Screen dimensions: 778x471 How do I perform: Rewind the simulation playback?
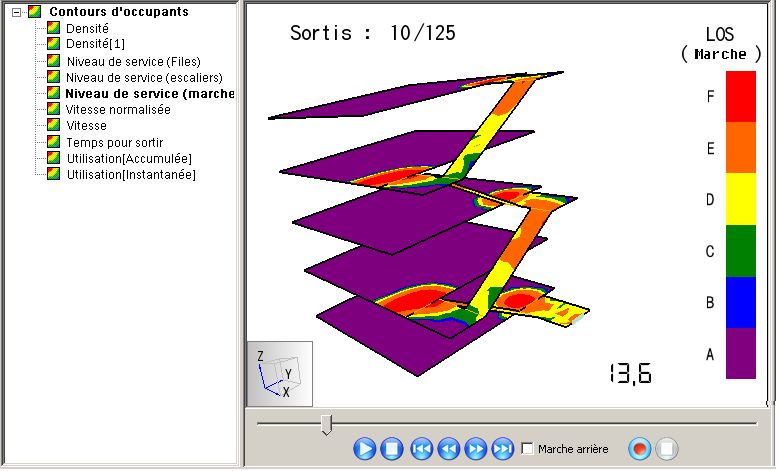(x=449, y=449)
